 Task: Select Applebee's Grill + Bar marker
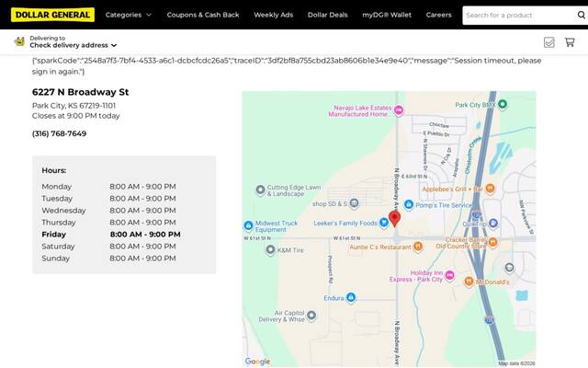pos(490,189)
